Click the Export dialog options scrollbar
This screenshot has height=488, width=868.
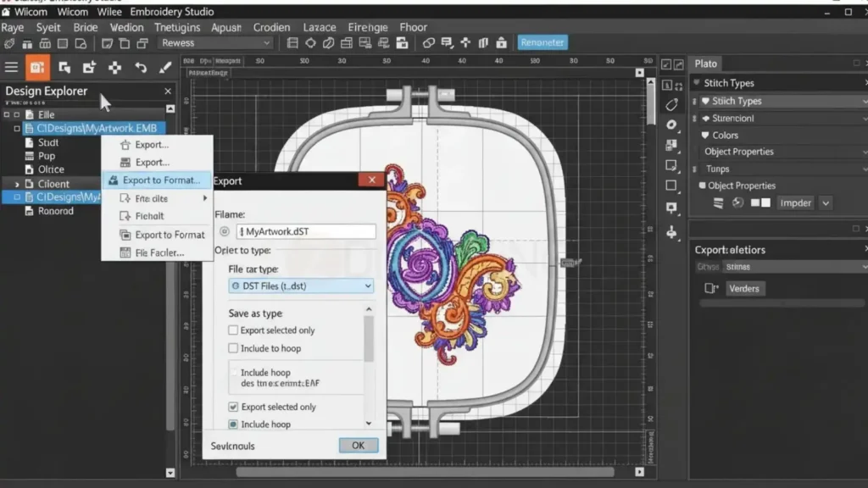pyautogui.click(x=369, y=339)
